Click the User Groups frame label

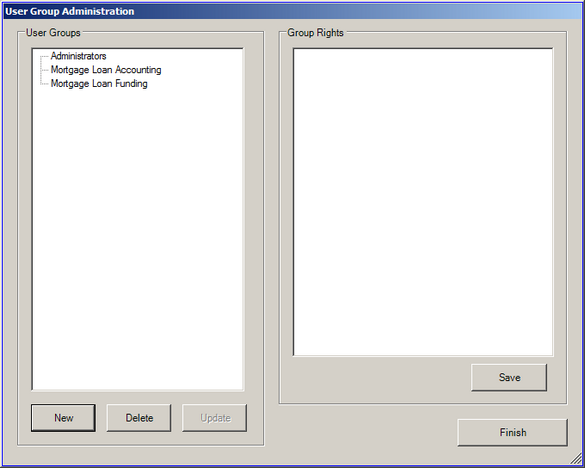tap(53, 33)
